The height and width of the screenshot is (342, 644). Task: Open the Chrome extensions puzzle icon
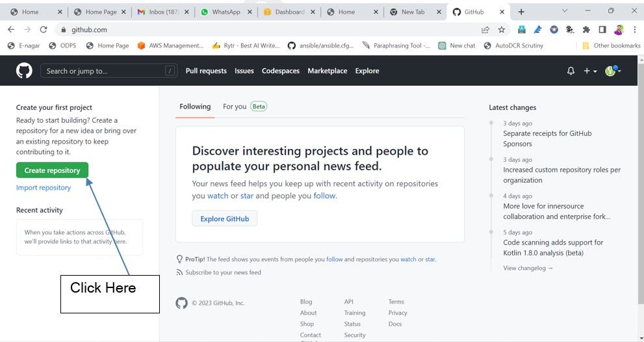(586, 29)
